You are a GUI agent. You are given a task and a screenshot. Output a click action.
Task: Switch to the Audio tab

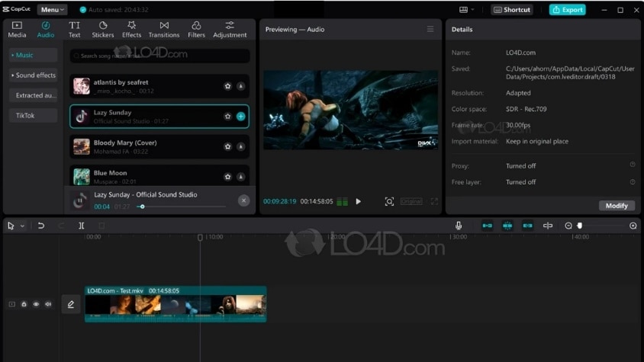[x=46, y=30]
